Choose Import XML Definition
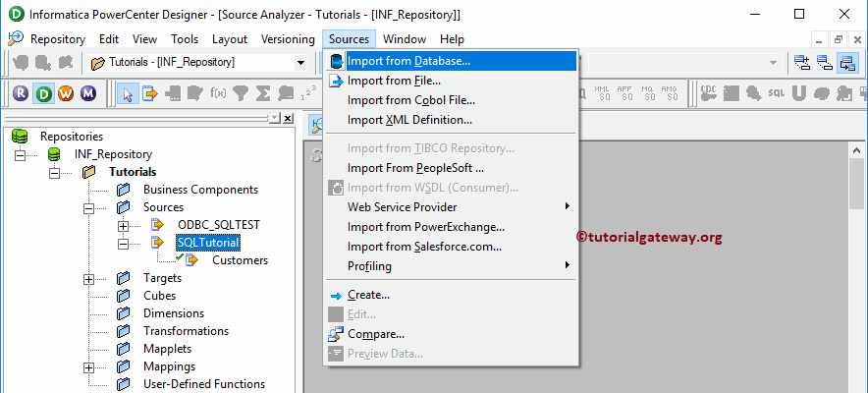The width and height of the screenshot is (868, 393). (451, 120)
